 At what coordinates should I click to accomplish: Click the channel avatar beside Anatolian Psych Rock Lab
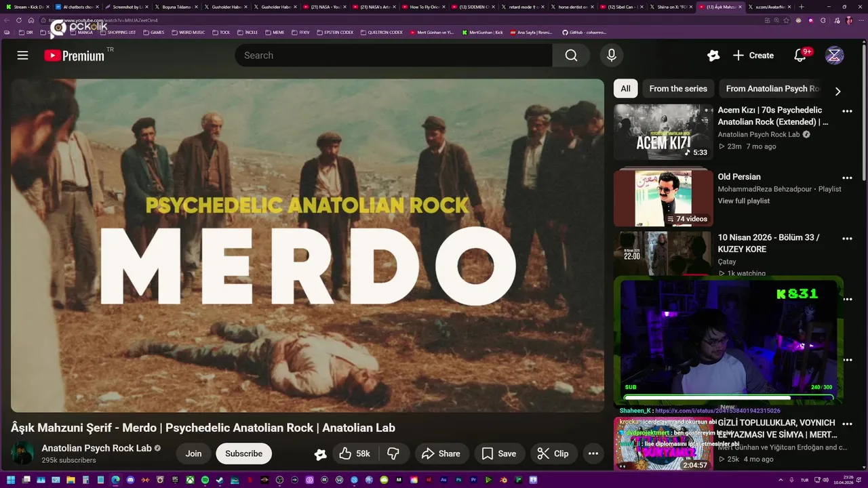coord(22,453)
